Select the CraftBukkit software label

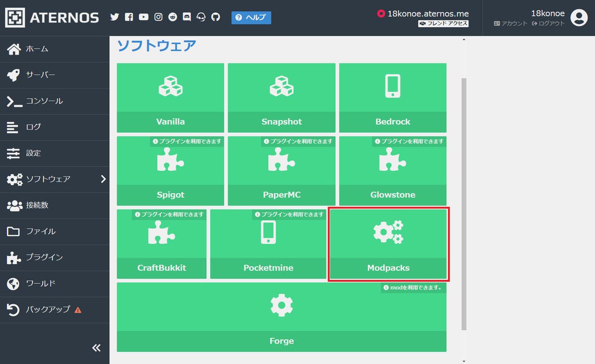pyautogui.click(x=162, y=268)
